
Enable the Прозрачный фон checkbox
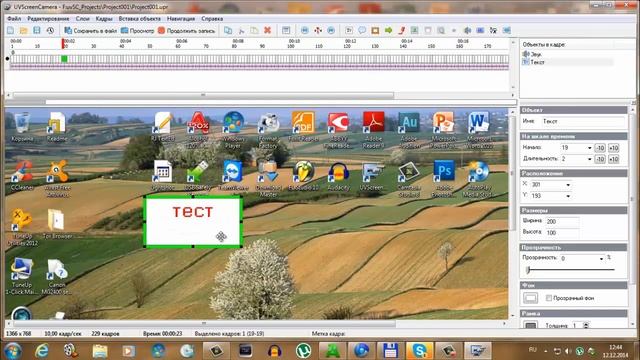[549, 298]
